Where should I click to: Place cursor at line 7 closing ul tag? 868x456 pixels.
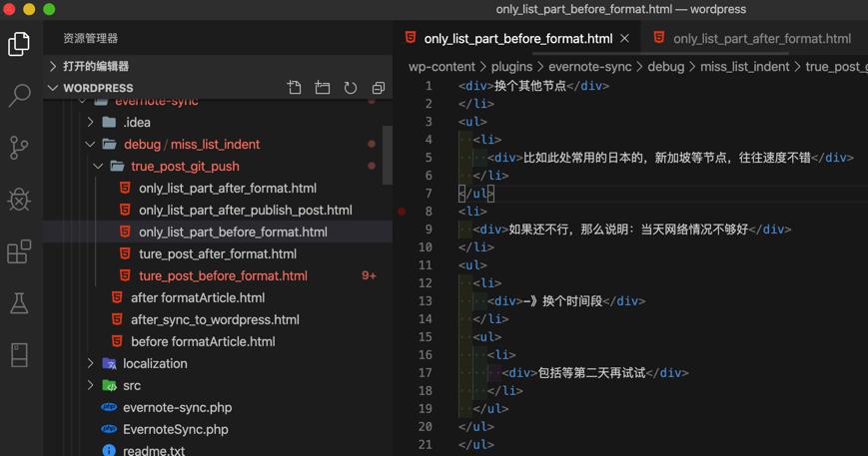[x=476, y=194]
